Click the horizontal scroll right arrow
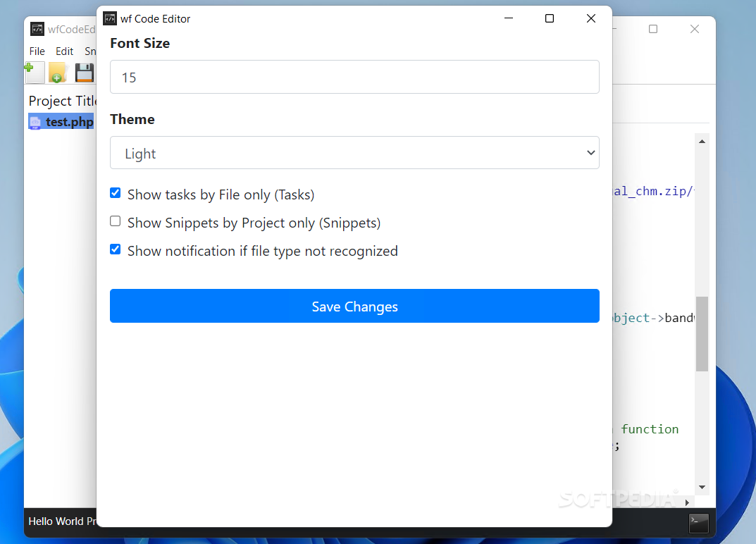The image size is (756, 544). (x=687, y=502)
